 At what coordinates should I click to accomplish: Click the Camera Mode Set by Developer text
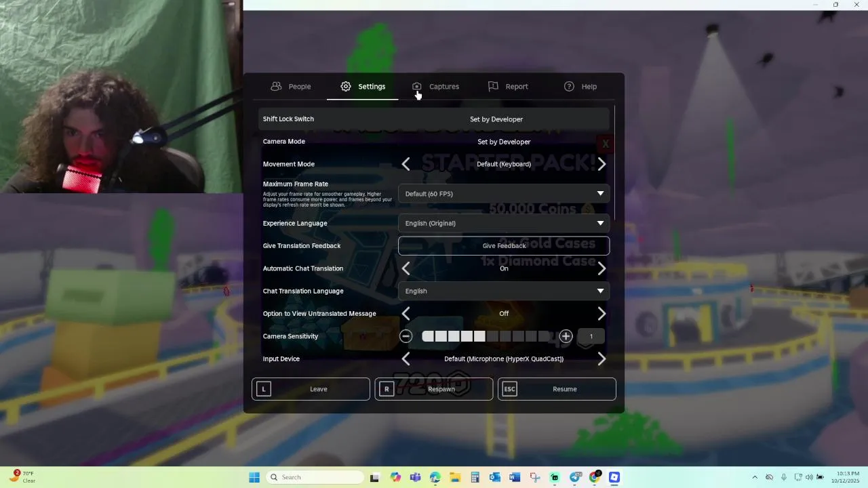(x=504, y=142)
